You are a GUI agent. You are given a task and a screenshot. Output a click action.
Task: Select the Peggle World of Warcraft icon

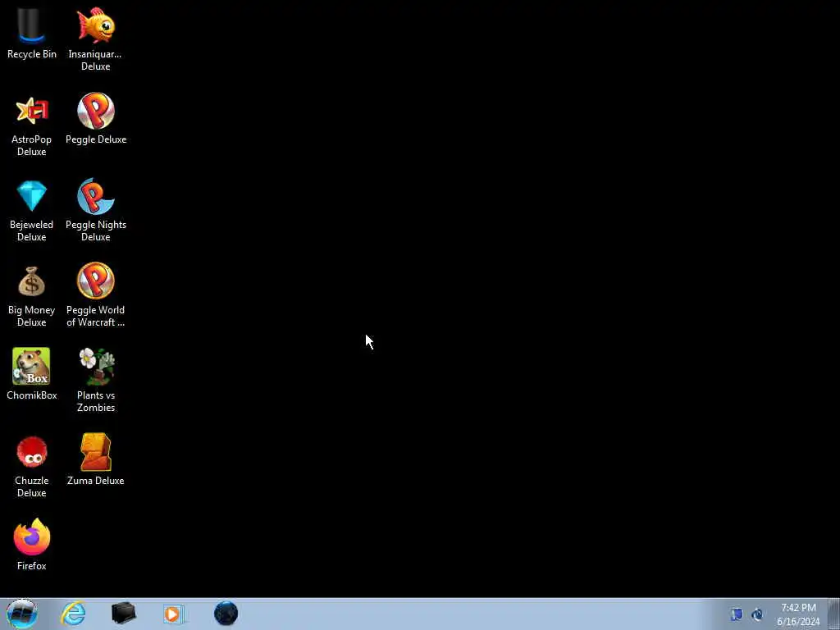(x=96, y=281)
